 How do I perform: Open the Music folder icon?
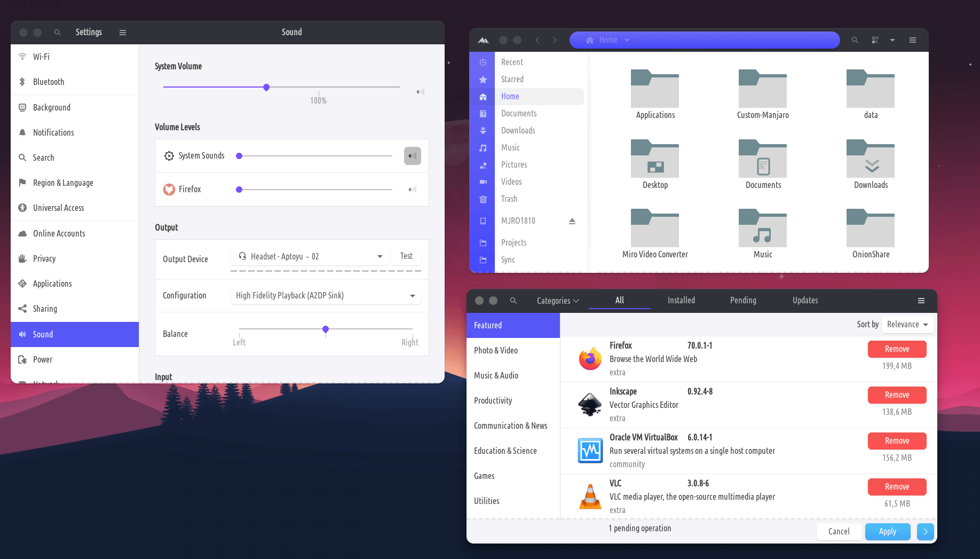click(x=762, y=229)
